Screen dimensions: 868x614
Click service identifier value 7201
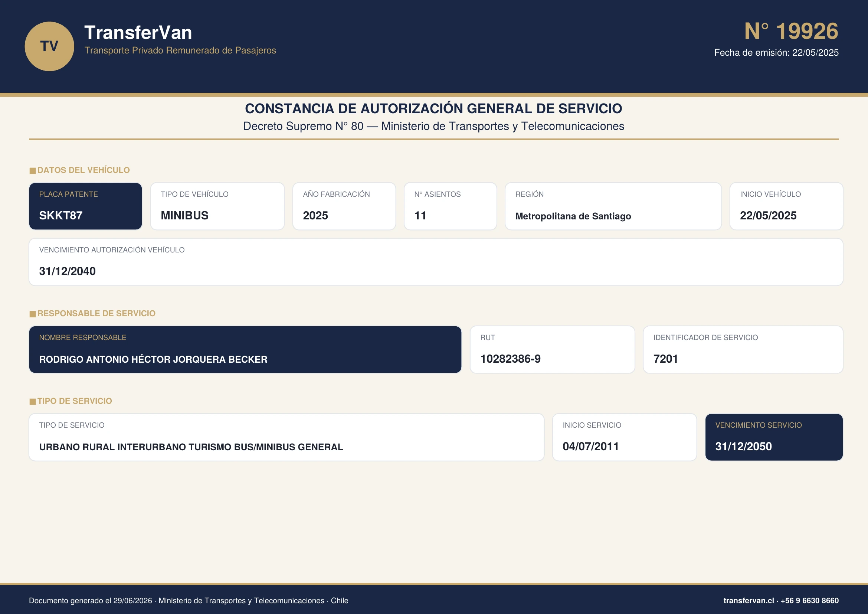tap(665, 359)
